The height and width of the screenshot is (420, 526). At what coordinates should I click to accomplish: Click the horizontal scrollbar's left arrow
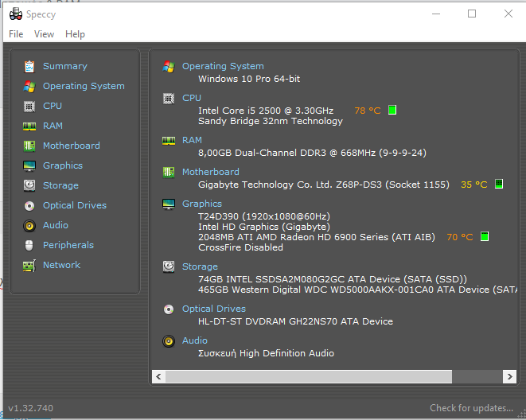click(x=158, y=375)
